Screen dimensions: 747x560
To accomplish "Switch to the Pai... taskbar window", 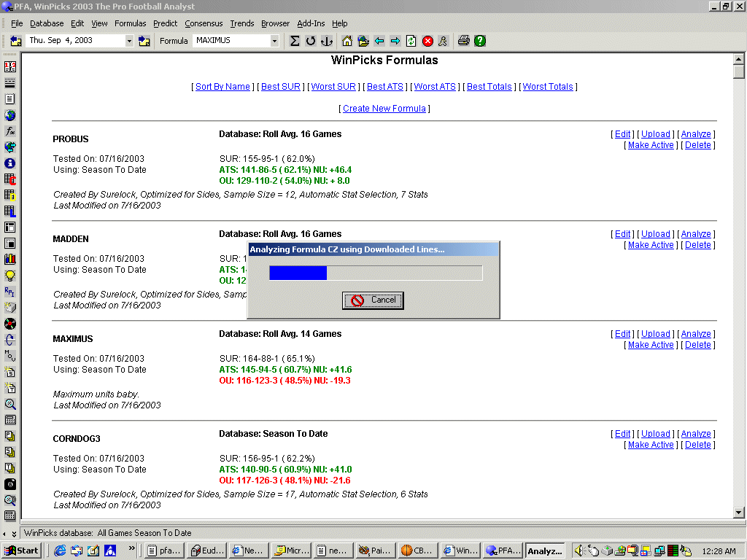I will pyautogui.click(x=376, y=551).
